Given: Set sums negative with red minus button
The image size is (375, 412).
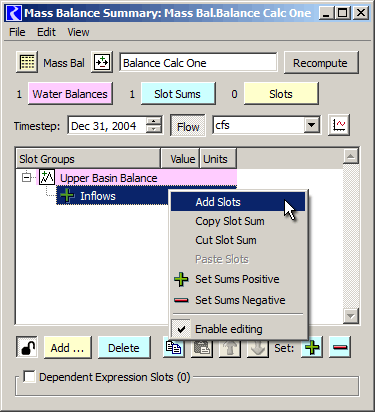Looking at the screenshot, I should [340, 347].
